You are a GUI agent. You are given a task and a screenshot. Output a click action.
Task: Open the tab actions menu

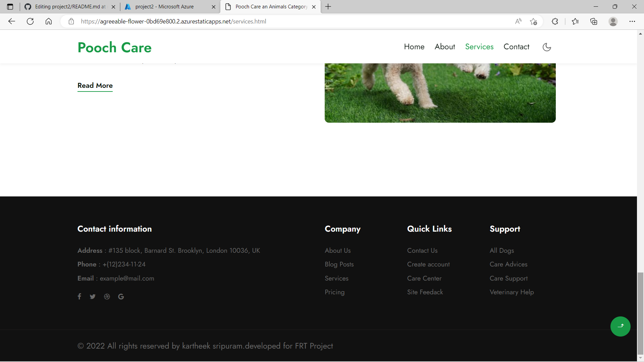click(x=10, y=6)
